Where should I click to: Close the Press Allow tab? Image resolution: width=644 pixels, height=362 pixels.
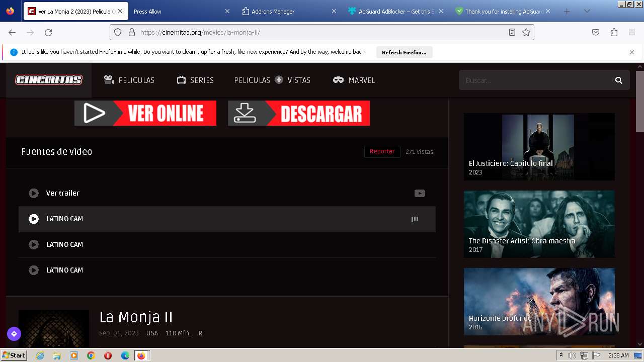pos(227,11)
